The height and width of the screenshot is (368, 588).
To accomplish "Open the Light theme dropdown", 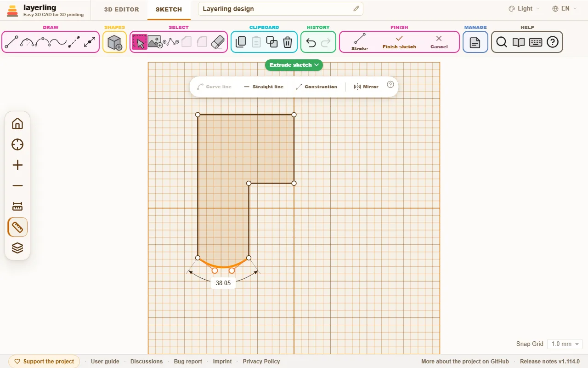I will coord(524,9).
